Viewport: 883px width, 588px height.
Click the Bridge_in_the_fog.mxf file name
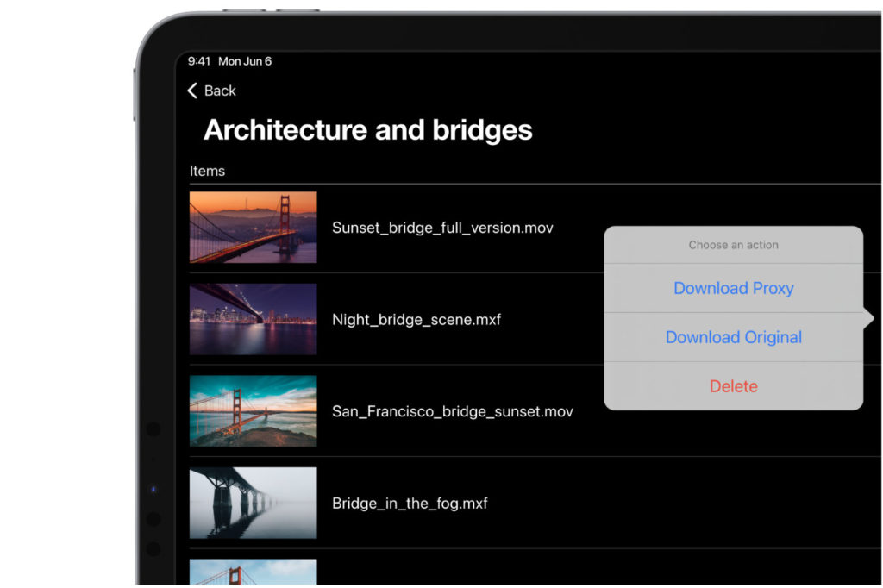click(410, 504)
